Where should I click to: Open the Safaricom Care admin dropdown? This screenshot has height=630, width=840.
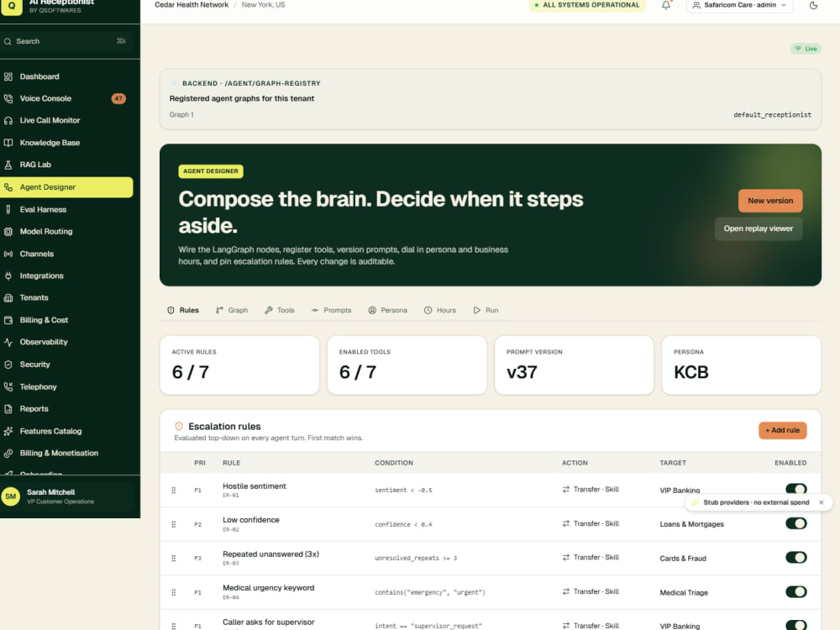(x=739, y=5)
